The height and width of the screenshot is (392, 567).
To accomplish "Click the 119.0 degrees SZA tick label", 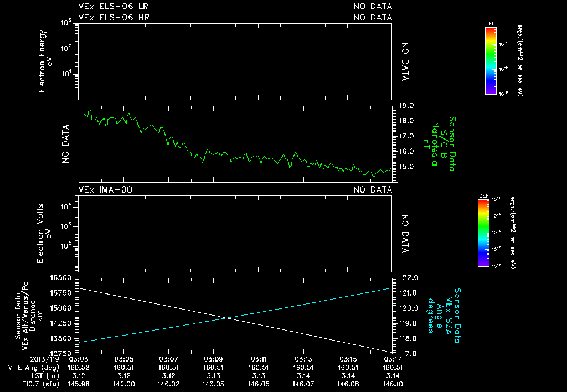I will click(409, 323).
